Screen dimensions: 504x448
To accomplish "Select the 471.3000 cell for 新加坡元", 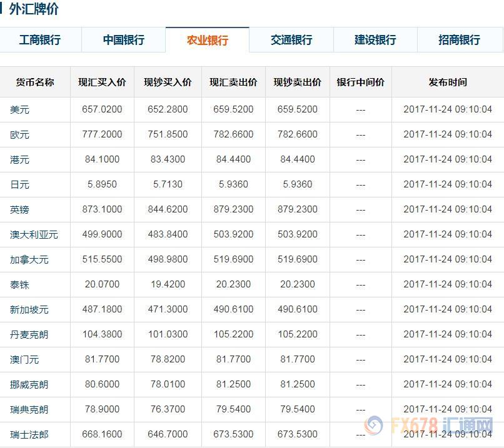I will point(168,309).
